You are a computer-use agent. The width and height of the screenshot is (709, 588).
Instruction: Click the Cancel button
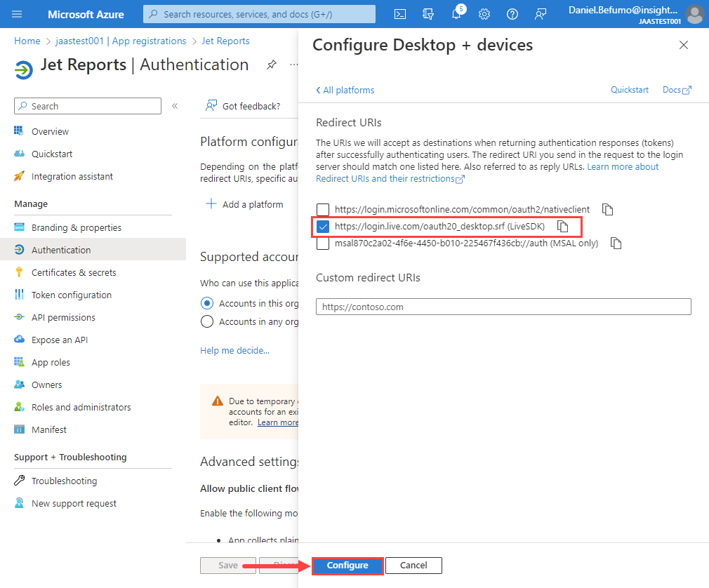(x=413, y=566)
